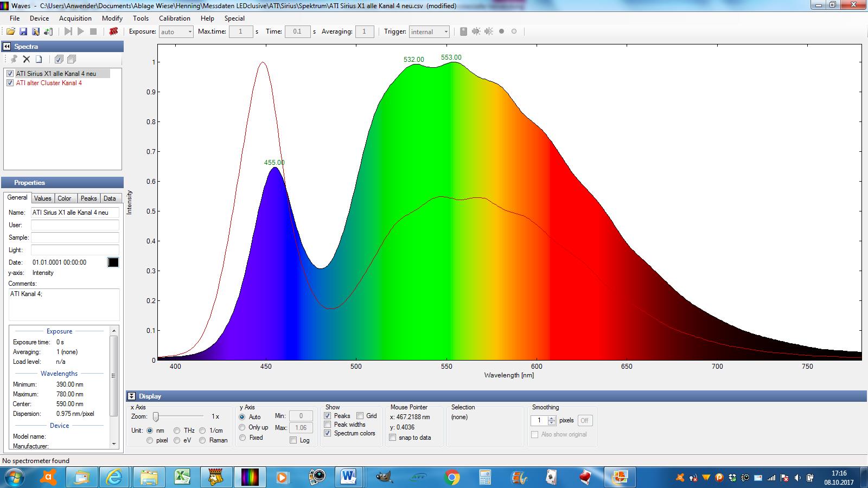The image size is (868, 488).
Task: Enable the Grid checkbox
Action: (360, 416)
